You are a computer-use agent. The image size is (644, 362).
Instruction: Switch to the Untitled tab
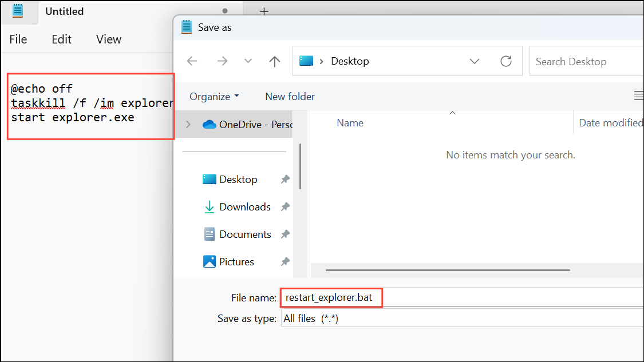64,11
